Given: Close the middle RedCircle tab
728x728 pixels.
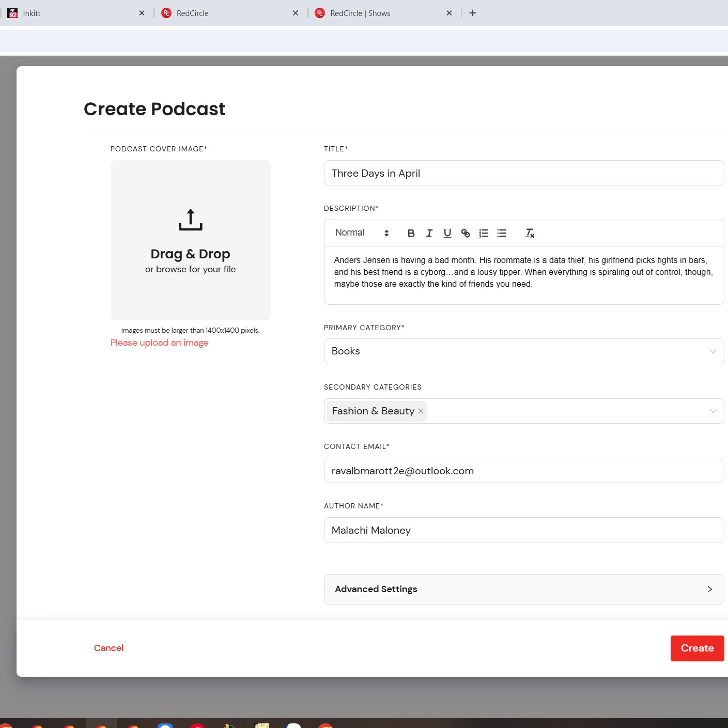Looking at the screenshot, I should (296, 13).
